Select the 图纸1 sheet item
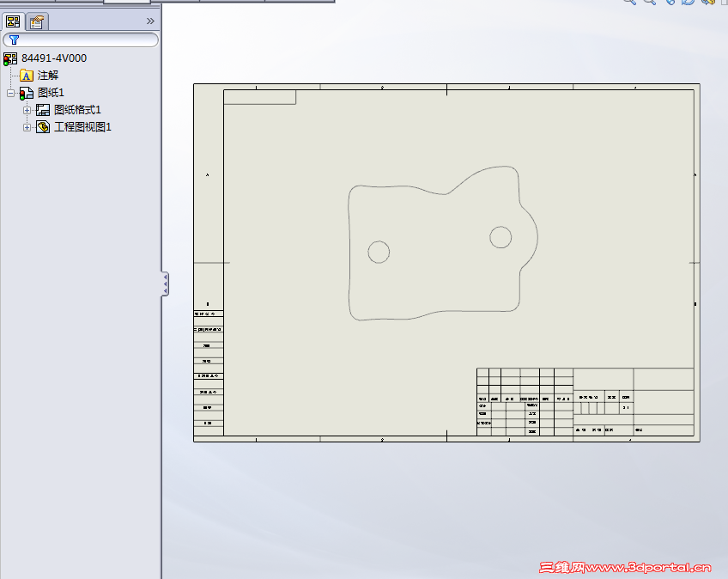Screen dimensions: 728x579 51,93
